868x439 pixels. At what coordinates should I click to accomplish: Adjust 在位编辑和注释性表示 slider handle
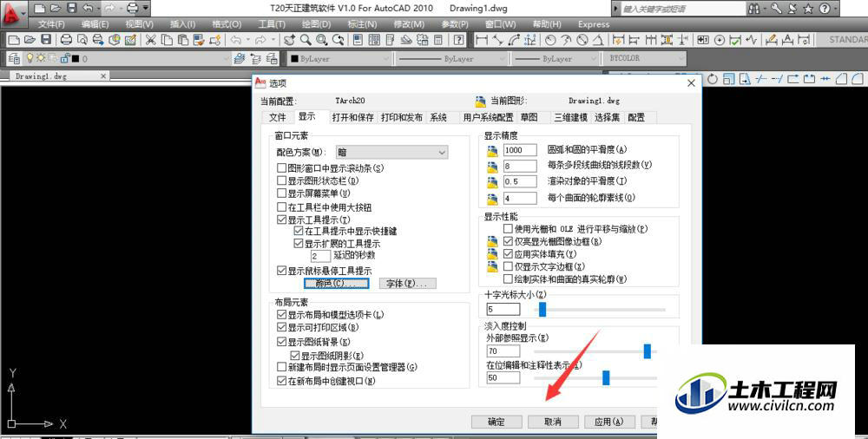tap(606, 377)
